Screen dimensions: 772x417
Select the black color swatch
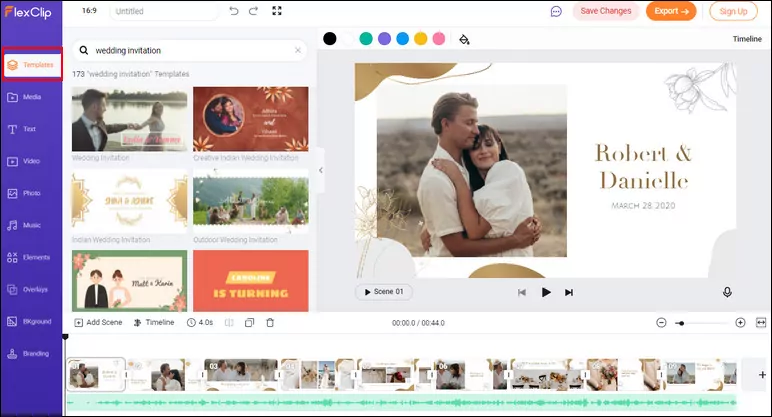click(x=330, y=38)
